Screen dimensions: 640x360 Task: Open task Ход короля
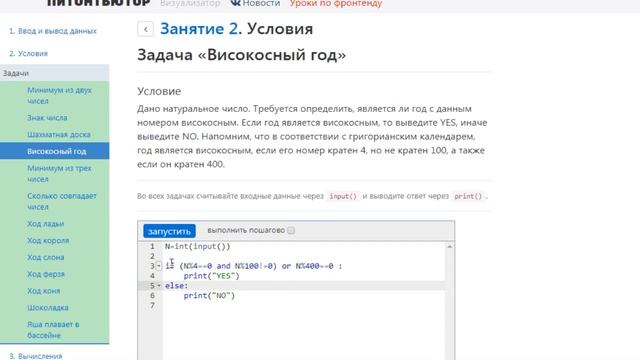pyautogui.click(x=48, y=240)
